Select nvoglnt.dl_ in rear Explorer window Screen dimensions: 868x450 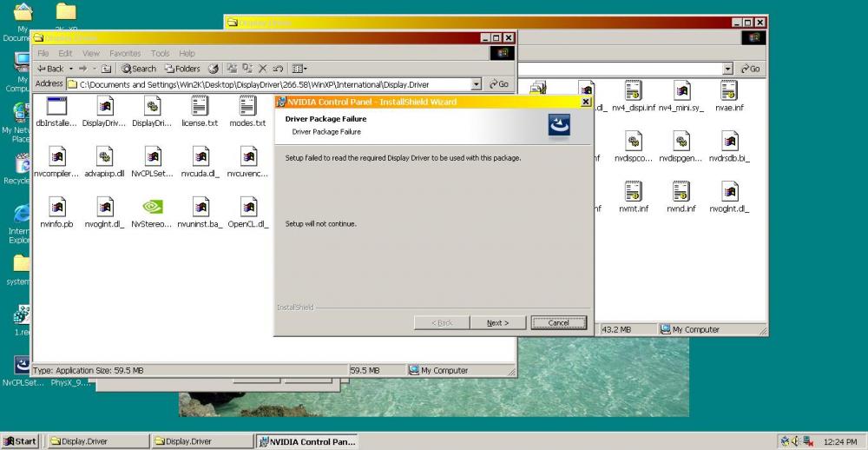729,198
